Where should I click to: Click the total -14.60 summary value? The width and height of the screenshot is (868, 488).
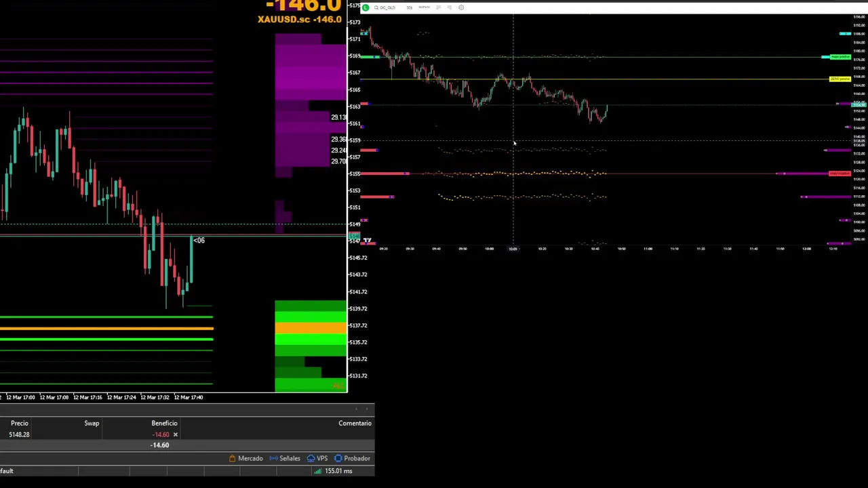[159, 445]
